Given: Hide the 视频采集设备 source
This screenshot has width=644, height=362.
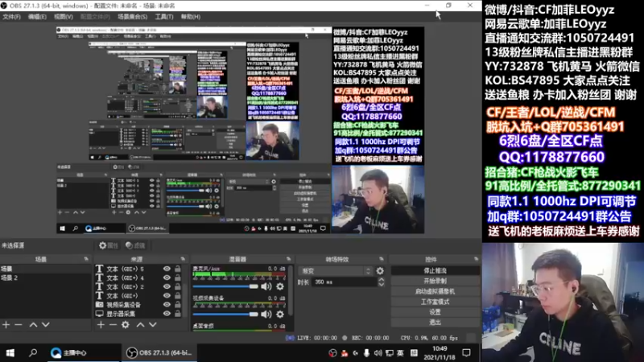Looking at the screenshot, I should click(x=167, y=305).
